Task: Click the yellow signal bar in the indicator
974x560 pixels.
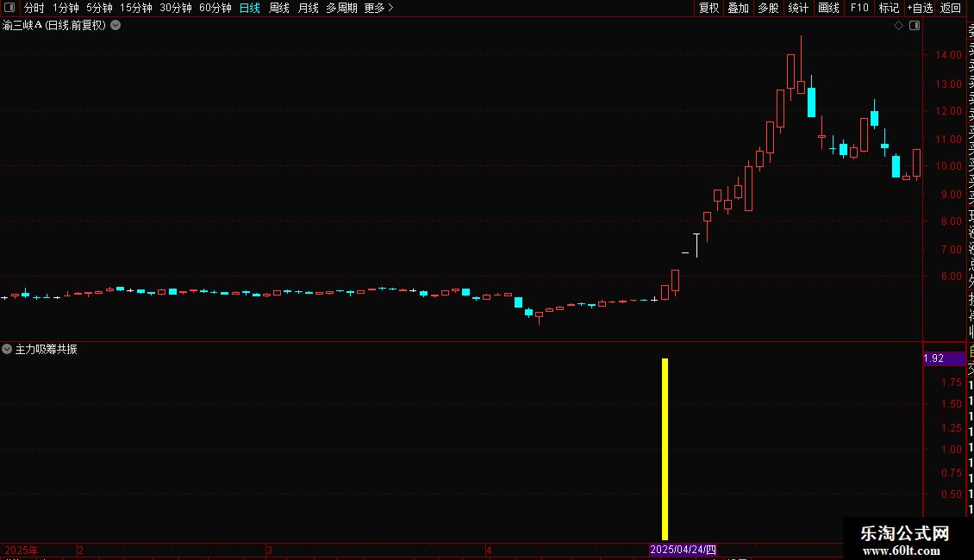Action: tap(665, 450)
